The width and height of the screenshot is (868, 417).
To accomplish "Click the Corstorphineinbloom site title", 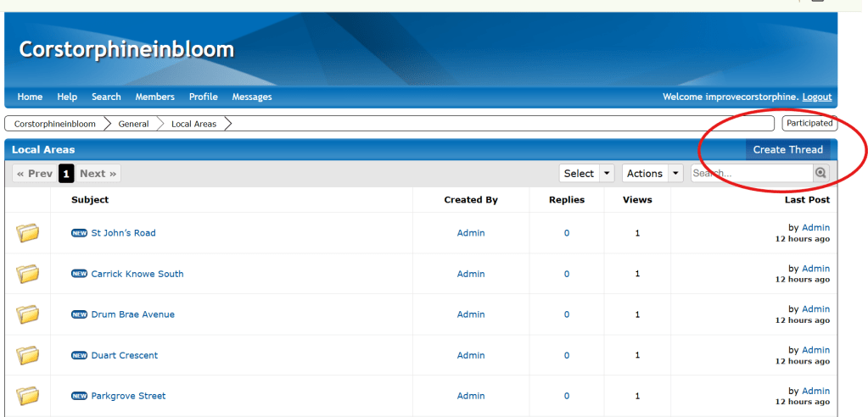I will tap(126, 50).
